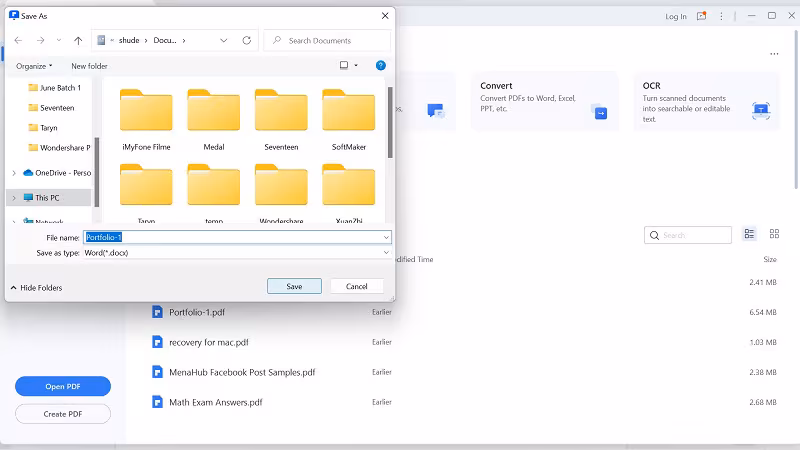The width and height of the screenshot is (800, 450).
Task: Open the three-dot menu in title bar
Action: pyautogui.click(x=721, y=16)
